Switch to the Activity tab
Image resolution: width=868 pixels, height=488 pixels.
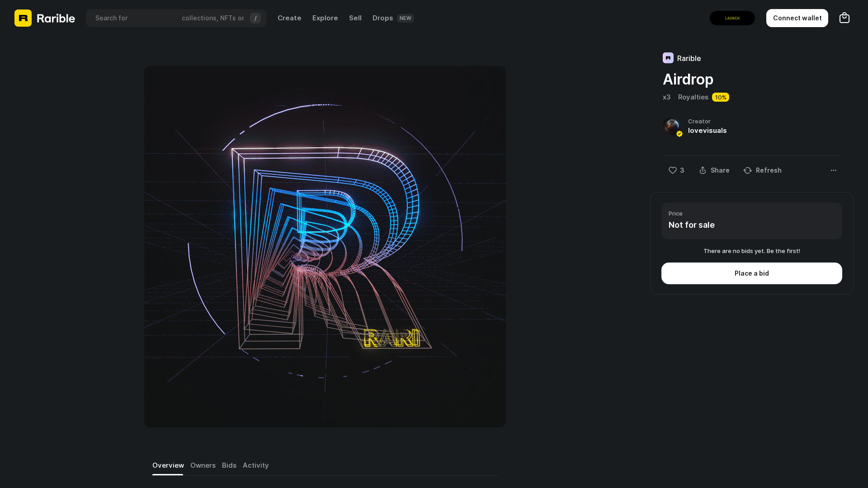[x=255, y=465]
